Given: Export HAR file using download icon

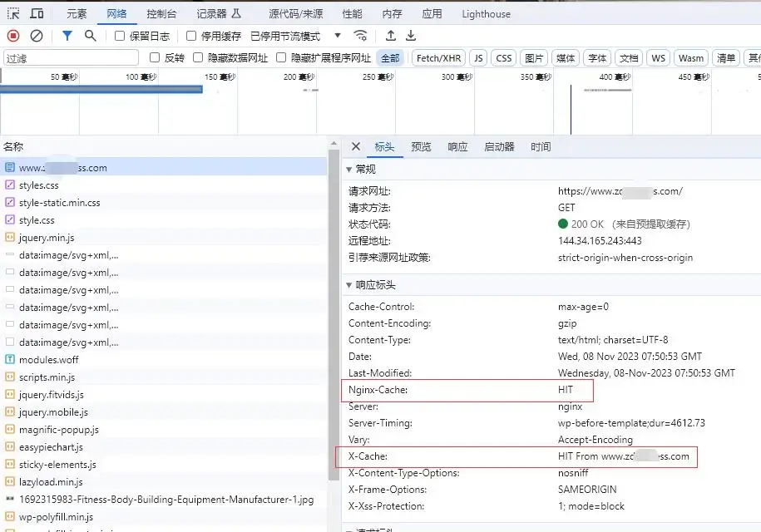Looking at the screenshot, I should pos(410,37).
